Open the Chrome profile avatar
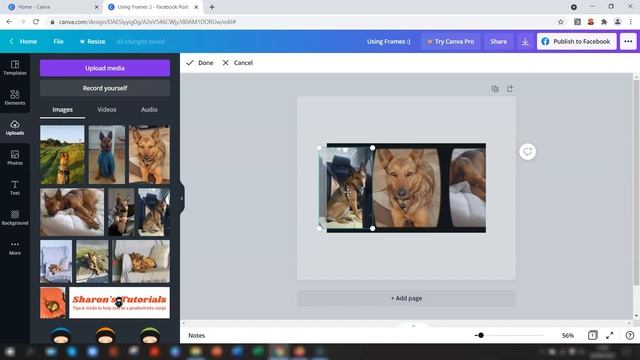 pyautogui.click(x=618, y=22)
